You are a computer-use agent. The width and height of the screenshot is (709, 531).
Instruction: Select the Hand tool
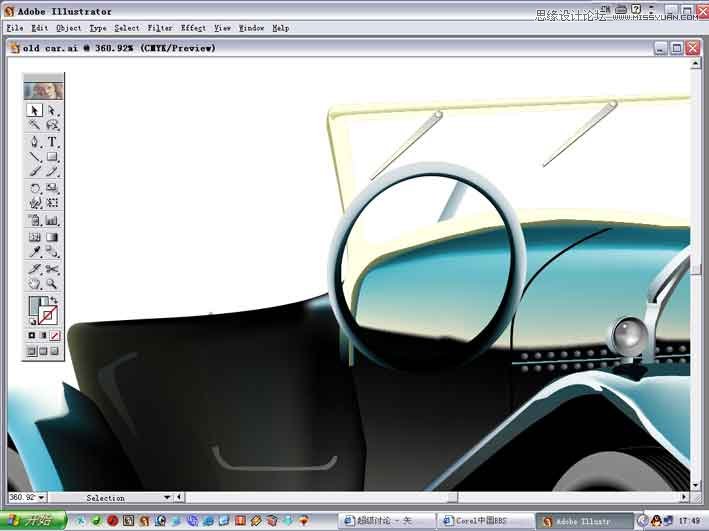coord(34,284)
